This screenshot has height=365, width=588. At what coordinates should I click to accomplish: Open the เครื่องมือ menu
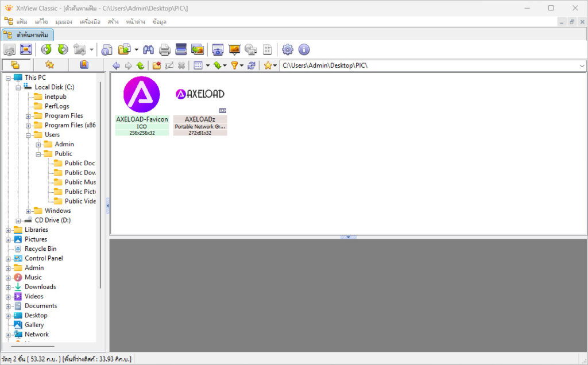tap(90, 22)
